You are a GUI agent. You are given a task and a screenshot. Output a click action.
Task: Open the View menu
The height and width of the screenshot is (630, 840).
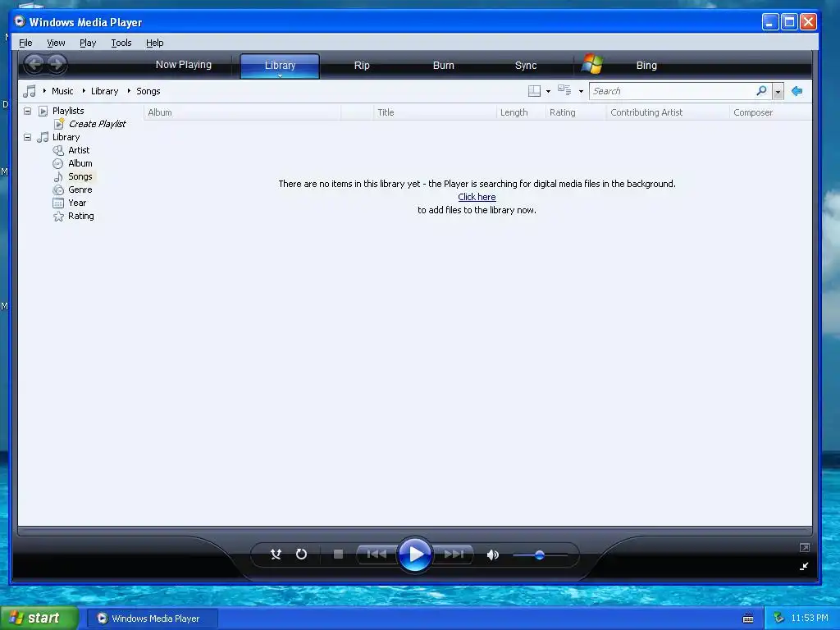click(x=56, y=43)
